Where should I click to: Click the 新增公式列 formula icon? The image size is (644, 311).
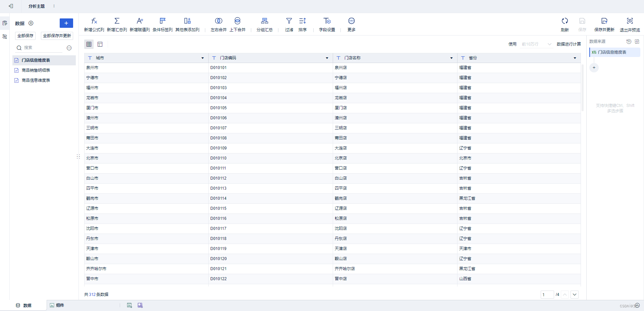pyautogui.click(x=94, y=21)
